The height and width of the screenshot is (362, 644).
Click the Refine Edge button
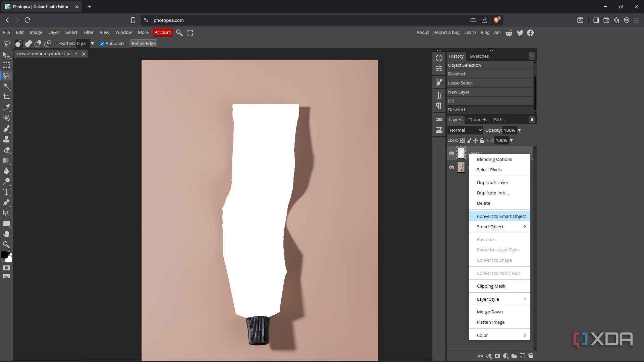(144, 44)
